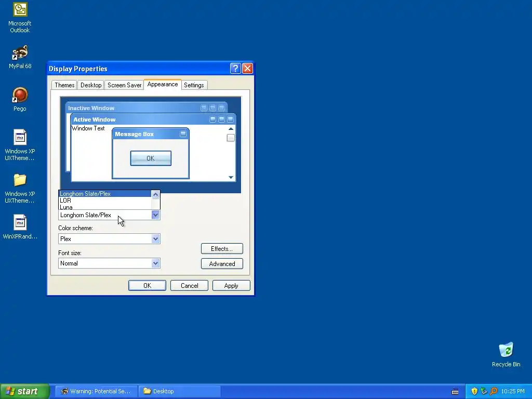Select the Pego desktop shortcut icon

click(20, 95)
